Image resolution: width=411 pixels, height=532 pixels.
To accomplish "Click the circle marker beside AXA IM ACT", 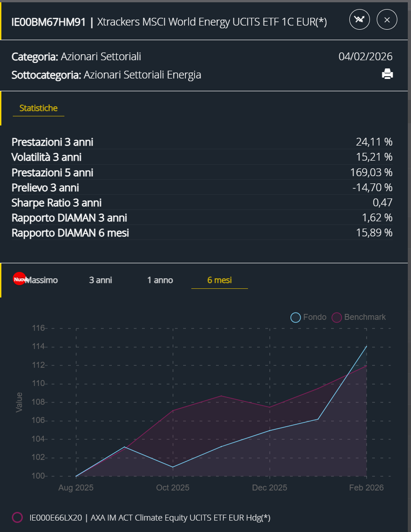I will [17, 517].
